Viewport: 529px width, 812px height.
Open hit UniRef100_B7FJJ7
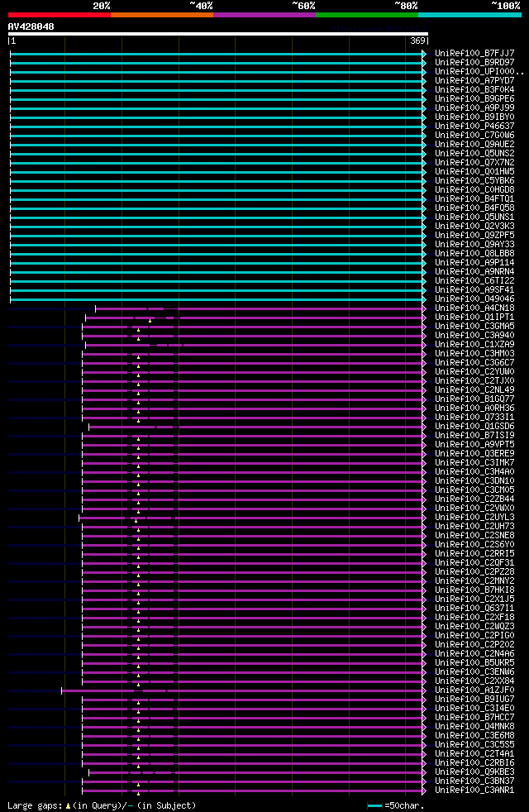[474, 54]
